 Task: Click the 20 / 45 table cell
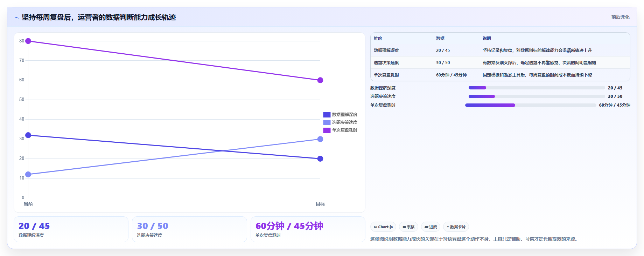tap(443, 50)
